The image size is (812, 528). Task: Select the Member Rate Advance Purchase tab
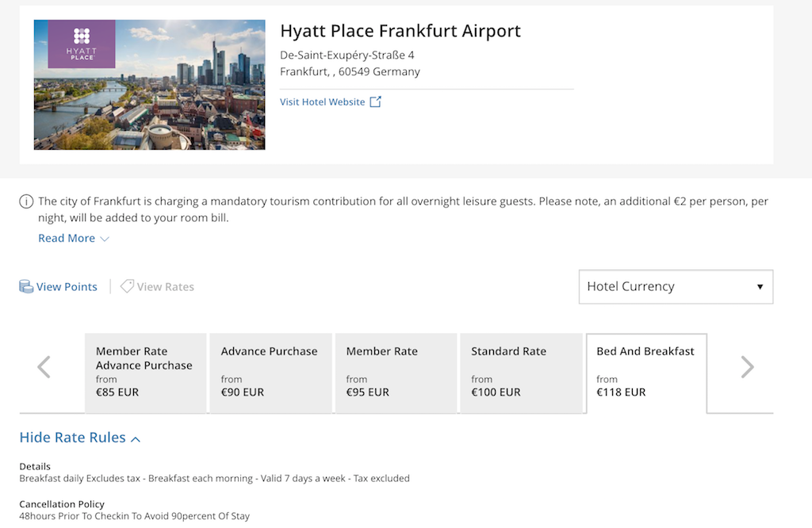(x=145, y=373)
